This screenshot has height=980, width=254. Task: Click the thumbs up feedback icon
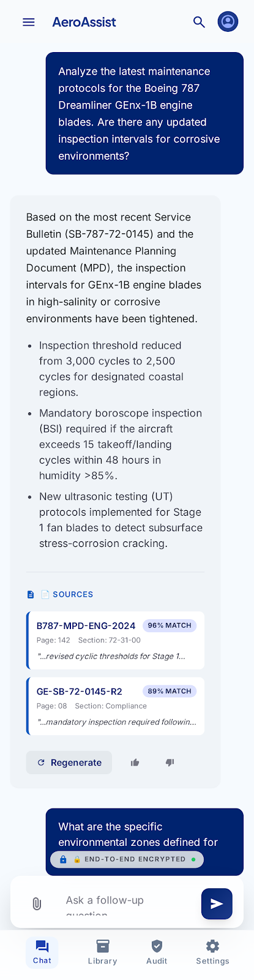tap(135, 763)
